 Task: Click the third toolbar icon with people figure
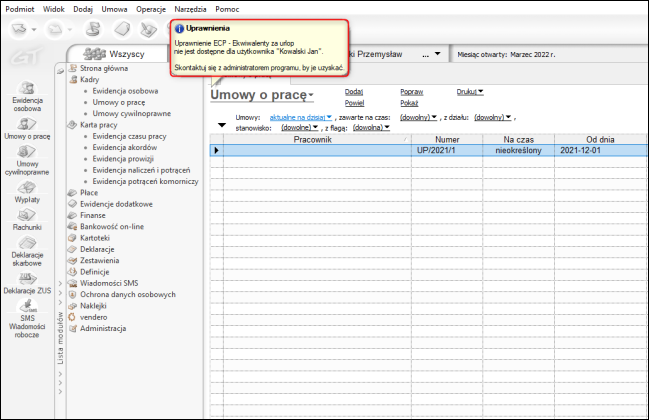tap(93, 29)
